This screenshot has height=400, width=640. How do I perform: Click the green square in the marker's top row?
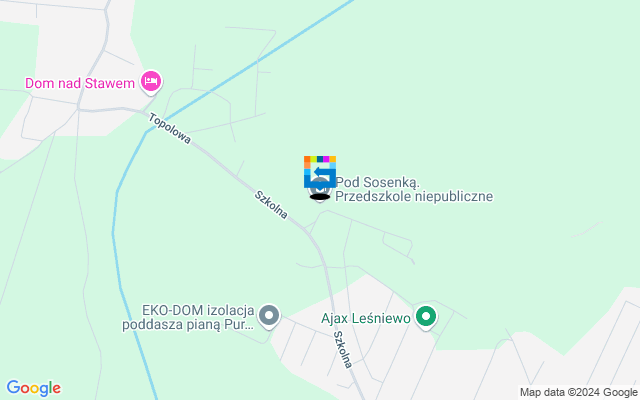(313, 159)
